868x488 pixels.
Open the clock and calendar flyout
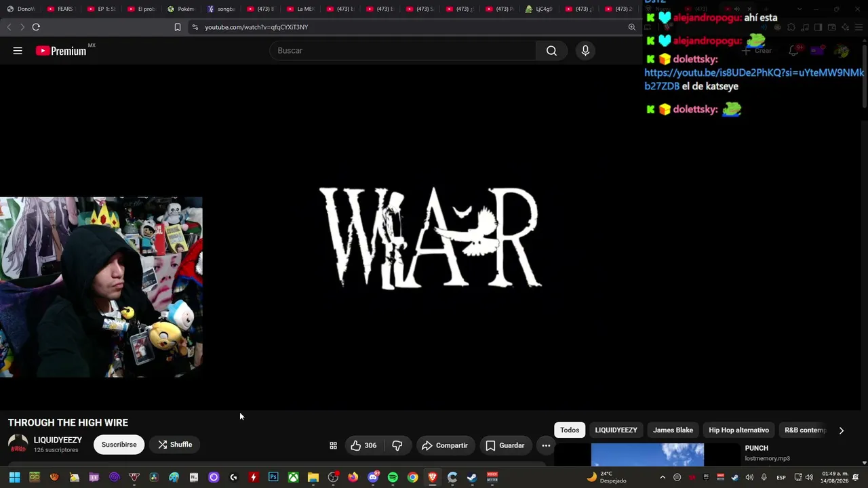click(x=835, y=477)
